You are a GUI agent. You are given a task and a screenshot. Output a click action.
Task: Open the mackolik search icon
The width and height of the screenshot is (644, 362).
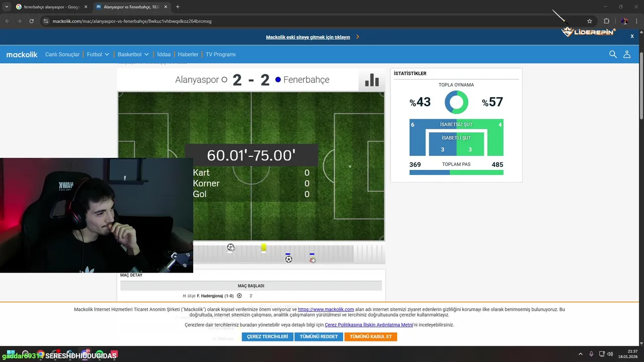coord(613,54)
